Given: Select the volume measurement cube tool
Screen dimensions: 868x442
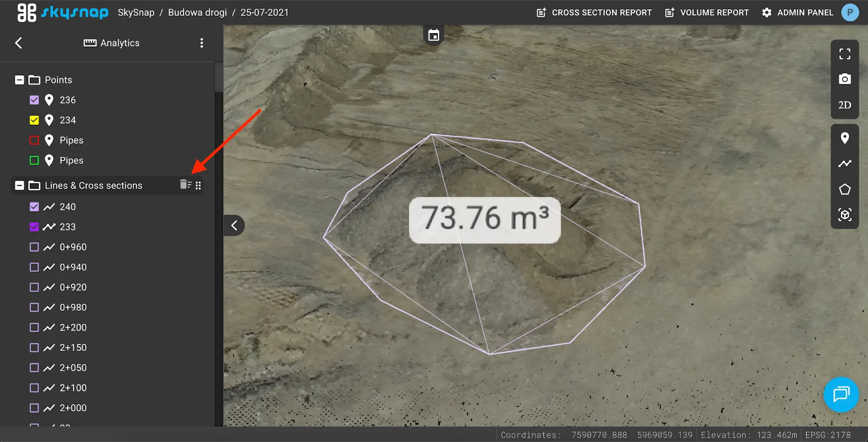Looking at the screenshot, I should click(x=844, y=215).
